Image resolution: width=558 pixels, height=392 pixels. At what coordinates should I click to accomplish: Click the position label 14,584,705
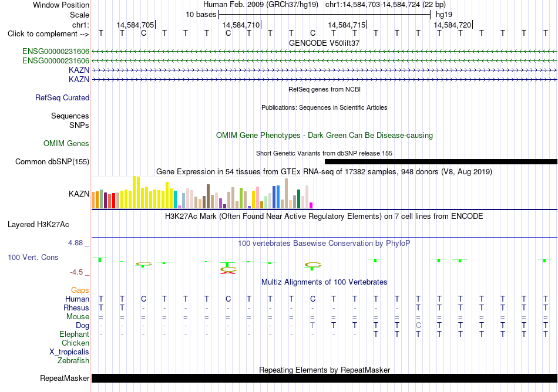click(x=135, y=25)
